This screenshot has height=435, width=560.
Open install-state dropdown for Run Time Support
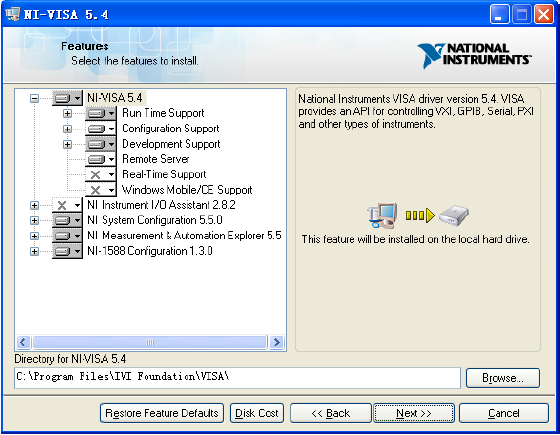tap(101, 114)
